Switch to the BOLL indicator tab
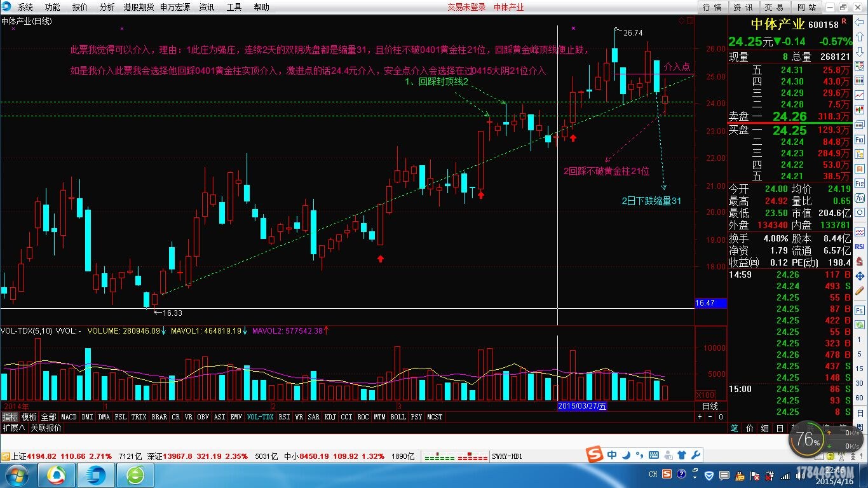The width and height of the screenshot is (868, 488). (x=398, y=417)
